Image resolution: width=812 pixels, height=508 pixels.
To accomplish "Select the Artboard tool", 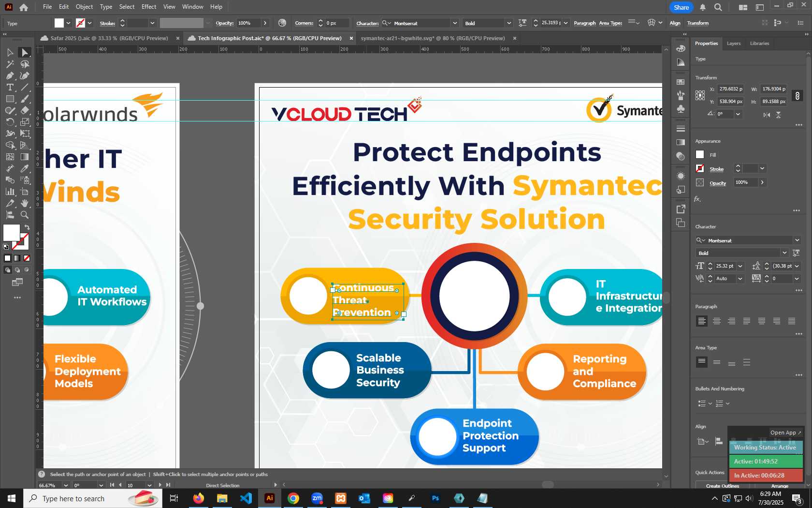I will (25, 192).
